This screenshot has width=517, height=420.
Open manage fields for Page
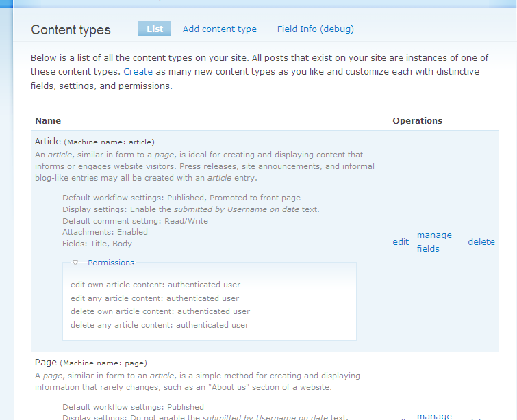[x=434, y=416]
